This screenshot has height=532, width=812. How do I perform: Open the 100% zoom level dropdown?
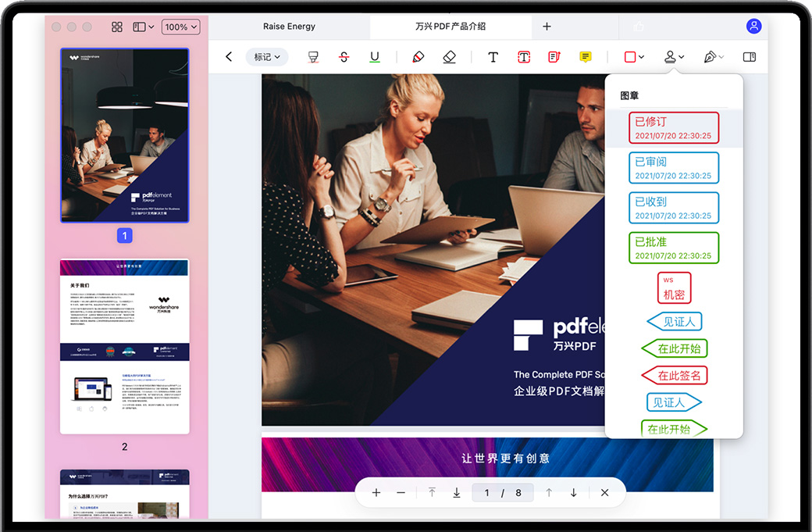[180, 27]
